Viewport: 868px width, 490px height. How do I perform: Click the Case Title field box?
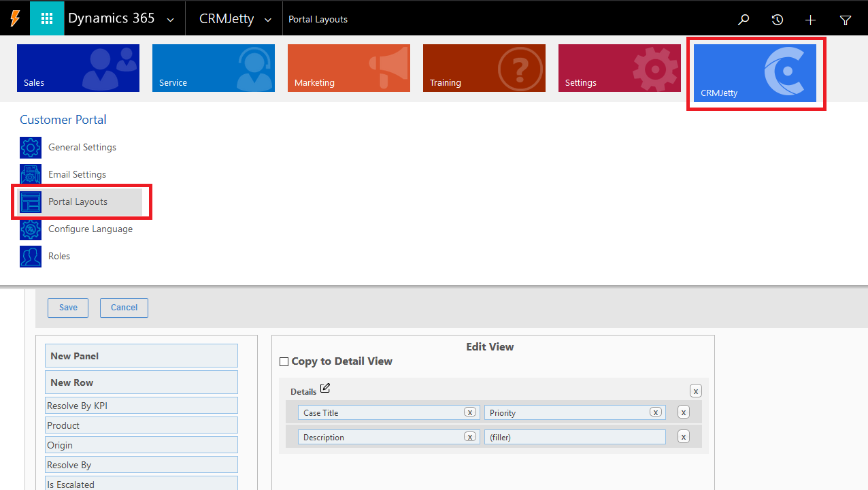(x=388, y=412)
